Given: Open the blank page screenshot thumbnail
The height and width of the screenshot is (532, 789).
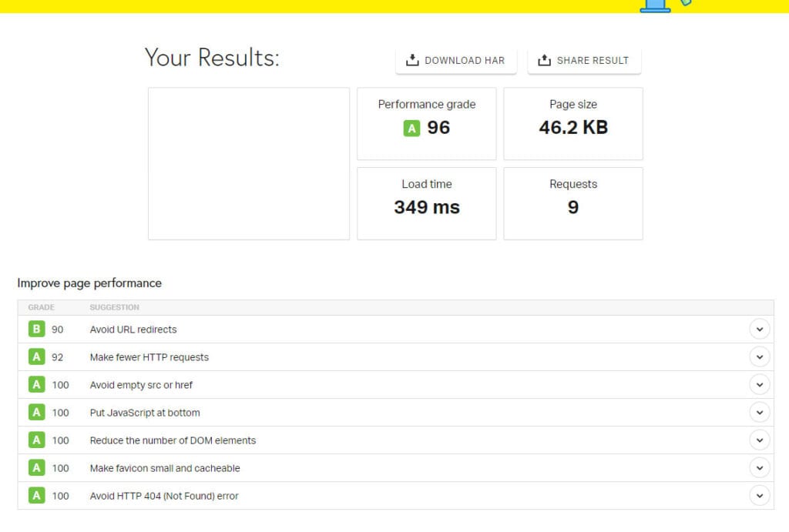Looking at the screenshot, I should pos(248,163).
